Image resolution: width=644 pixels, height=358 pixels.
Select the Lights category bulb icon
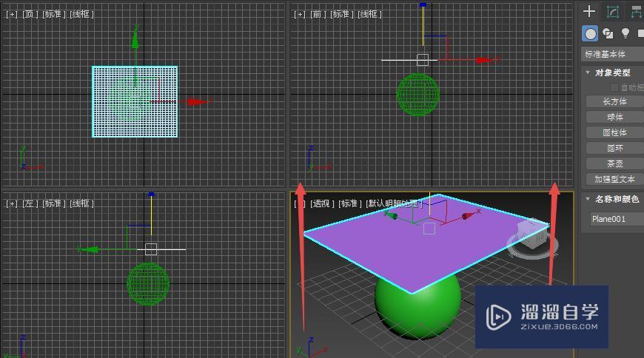[625, 33]
